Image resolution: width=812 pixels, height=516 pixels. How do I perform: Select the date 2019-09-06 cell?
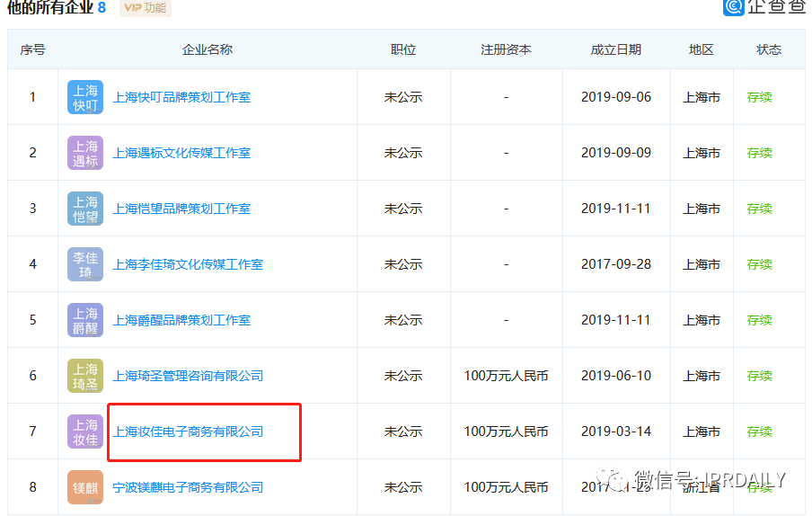616,97
